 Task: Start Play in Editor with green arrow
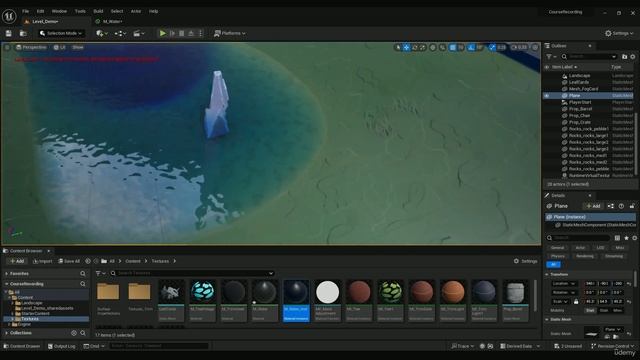tap(162, 33)
